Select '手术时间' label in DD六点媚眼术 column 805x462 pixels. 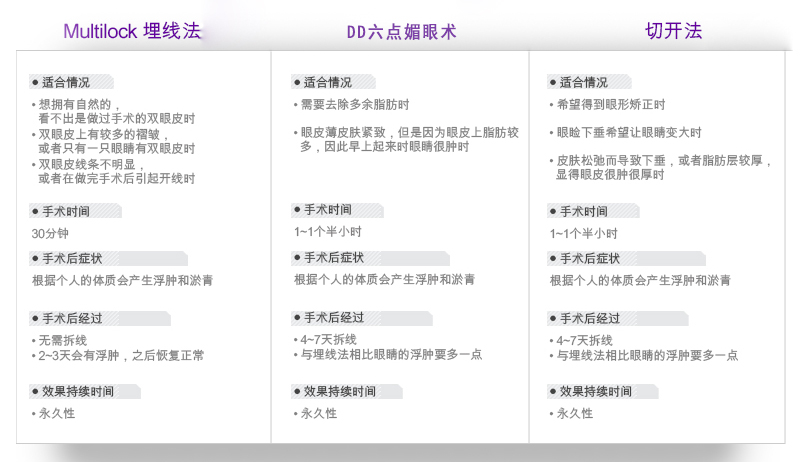[328, 210]
